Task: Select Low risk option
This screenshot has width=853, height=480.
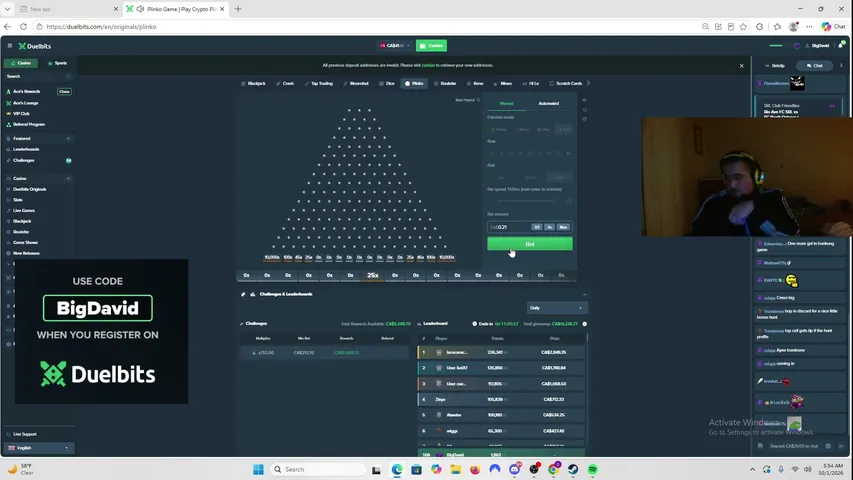Action: 501,177
